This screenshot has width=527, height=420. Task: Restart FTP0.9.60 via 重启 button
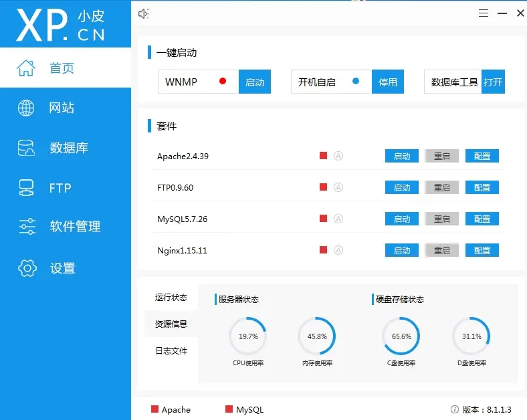(x=441, y=187)
